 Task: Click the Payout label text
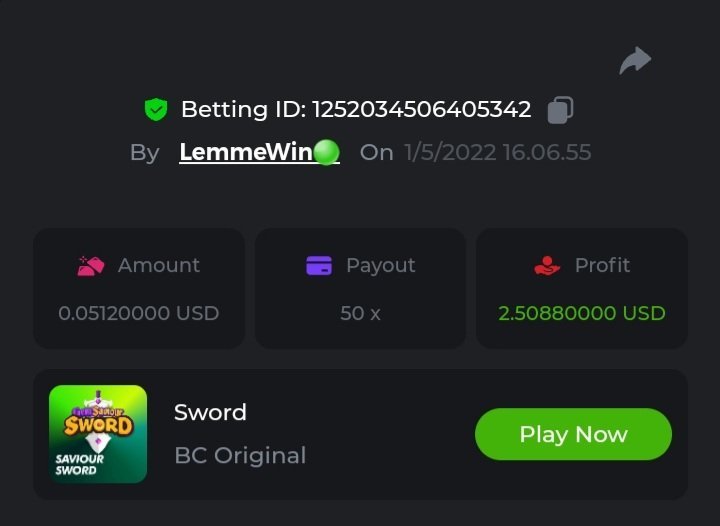[x=381, y=266]
